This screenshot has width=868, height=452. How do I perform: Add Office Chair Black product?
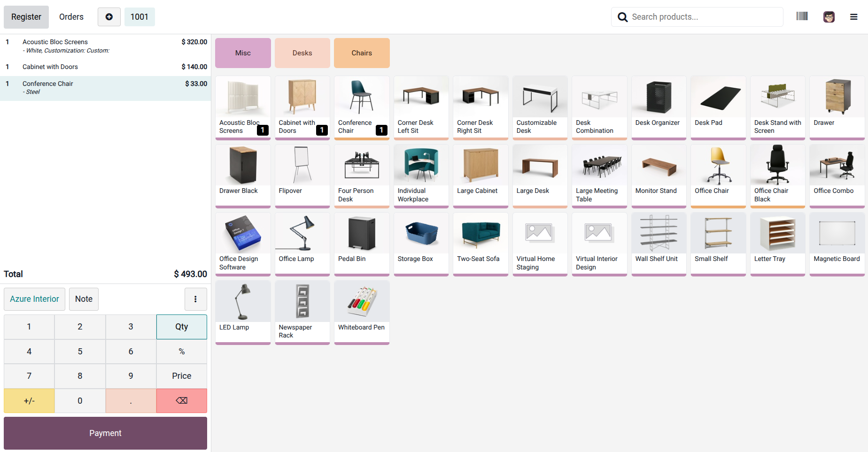click(x=778, y=176)
